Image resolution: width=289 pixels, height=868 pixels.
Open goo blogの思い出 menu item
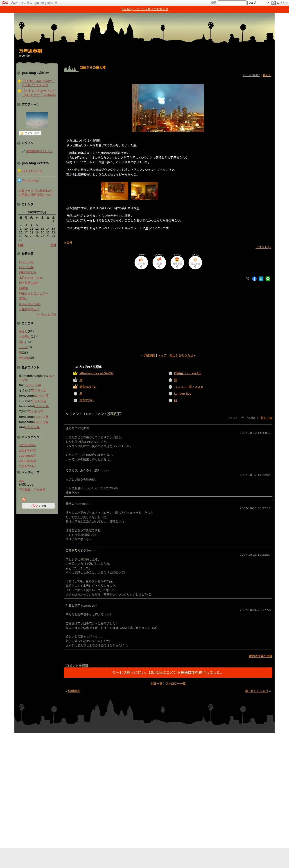coord(46,3)
